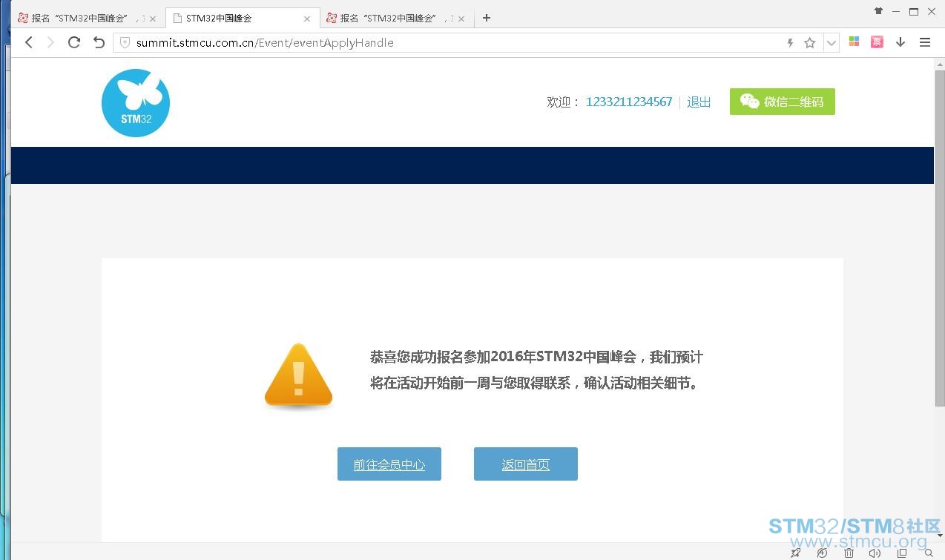Switch to the tab left of the active tab
This screenshot has height=560, width=945.
click(x=88, y=18)
